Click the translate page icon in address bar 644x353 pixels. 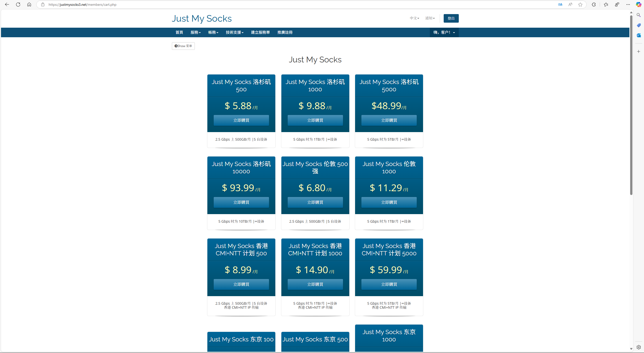[560, 5]
